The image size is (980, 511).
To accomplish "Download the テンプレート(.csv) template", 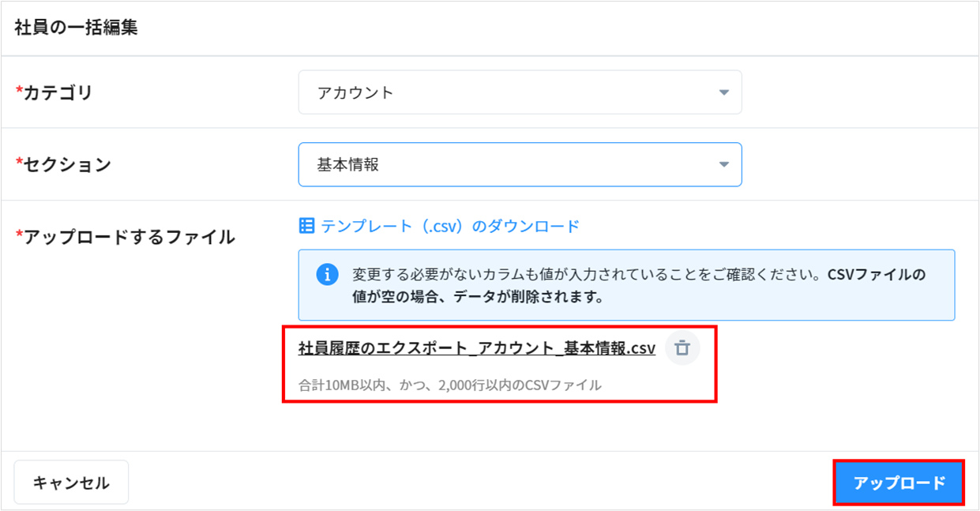I will [449, 226].
